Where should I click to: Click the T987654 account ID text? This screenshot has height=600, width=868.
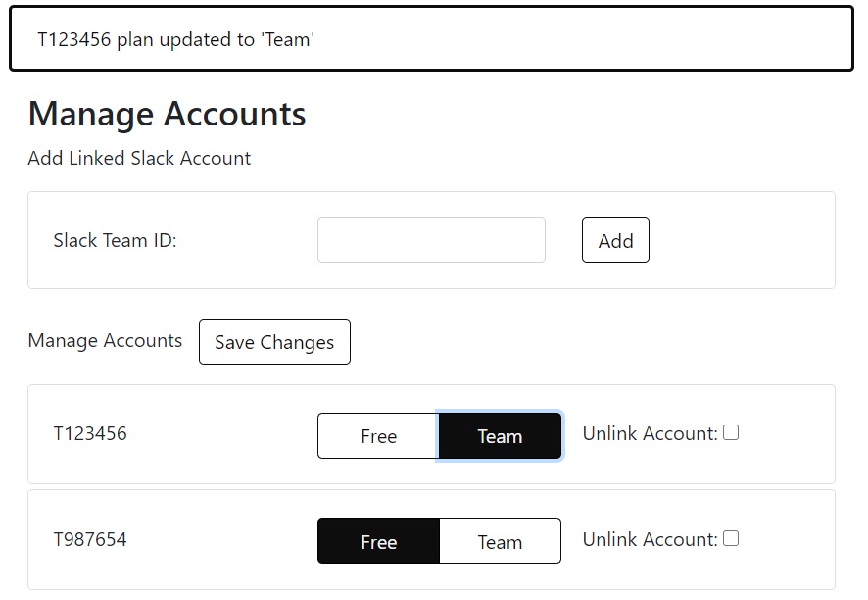90,539
